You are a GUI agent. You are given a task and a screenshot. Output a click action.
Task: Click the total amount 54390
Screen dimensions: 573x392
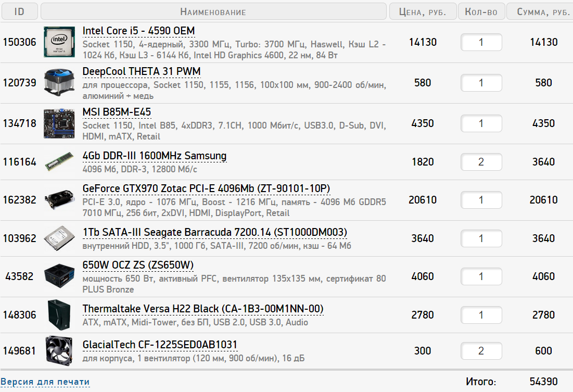point(544,382)
